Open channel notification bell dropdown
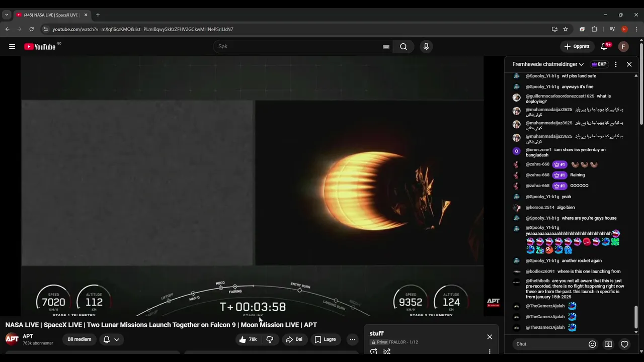Image resolution: width=644 pixels, height=362 pixels. (x=111, y=339)
